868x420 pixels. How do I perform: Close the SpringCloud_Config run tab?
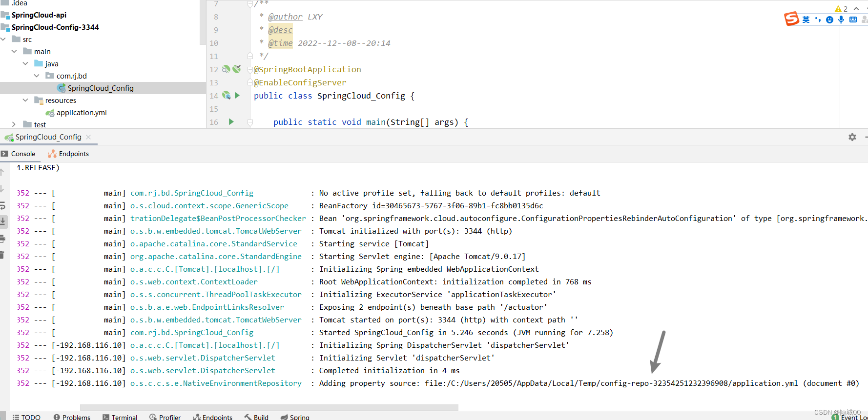click(88, 137)
